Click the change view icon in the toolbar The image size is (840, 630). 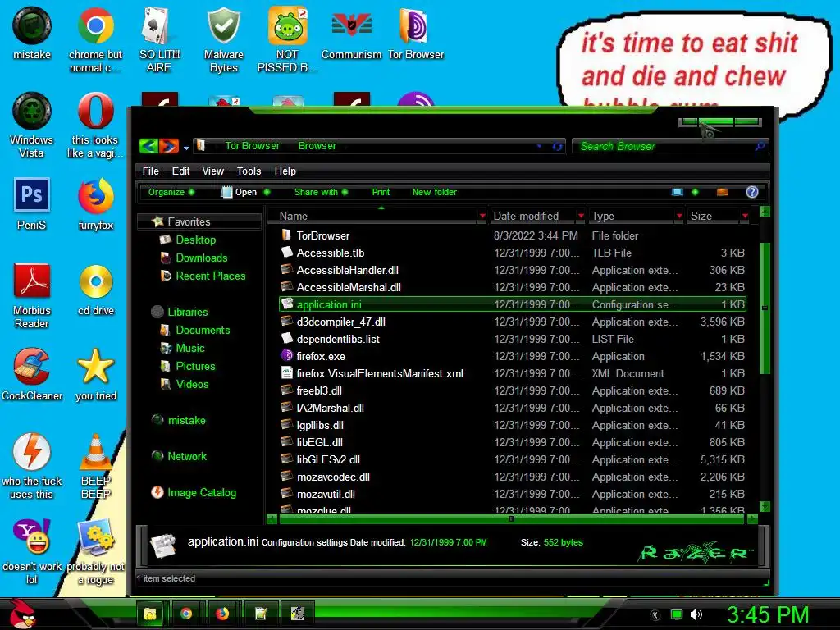tap(677, 192)
